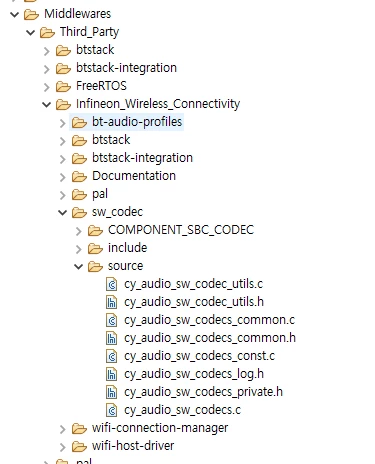The image size is (375, 464).
Task: Collapse the Third_Party folder node
Action: [30, 32]
